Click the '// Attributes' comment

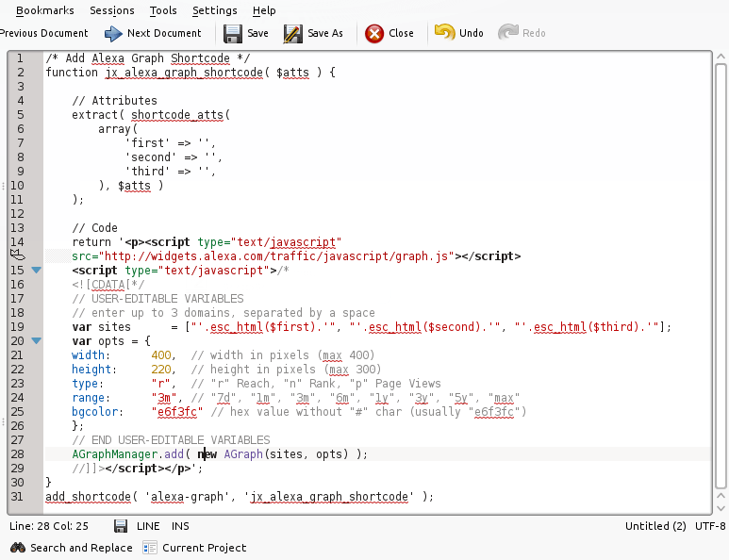click(x=114, y=100)
